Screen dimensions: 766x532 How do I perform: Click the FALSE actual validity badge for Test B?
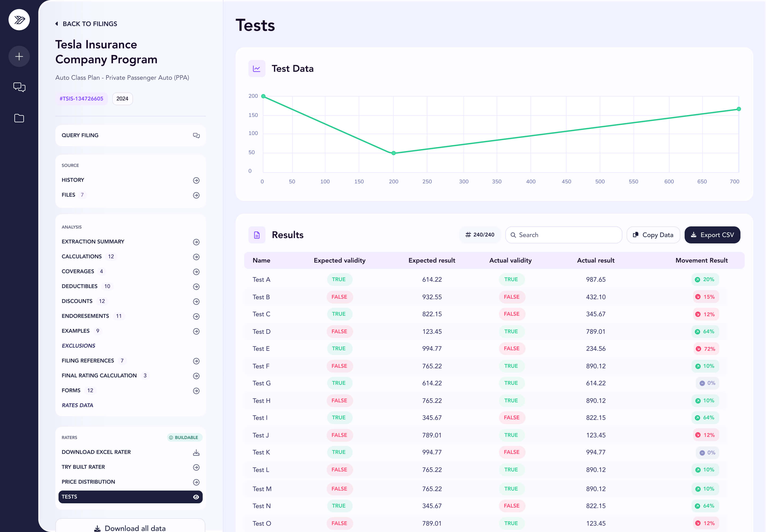point(511,297)
